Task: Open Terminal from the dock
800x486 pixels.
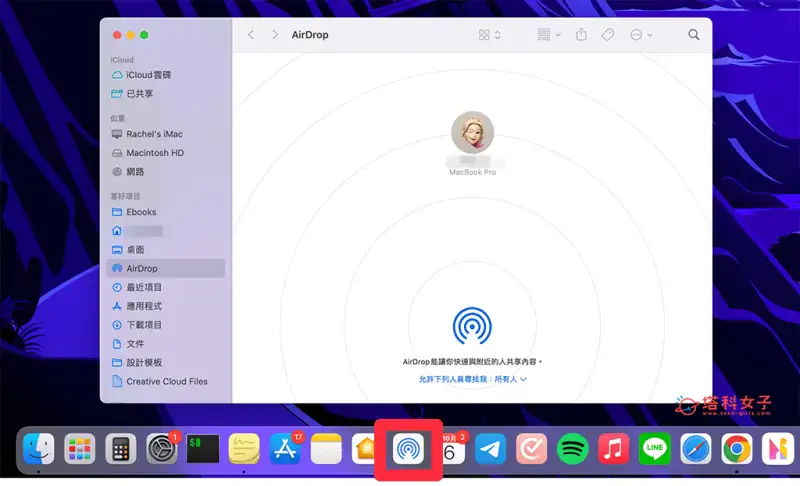Action: 203,449
